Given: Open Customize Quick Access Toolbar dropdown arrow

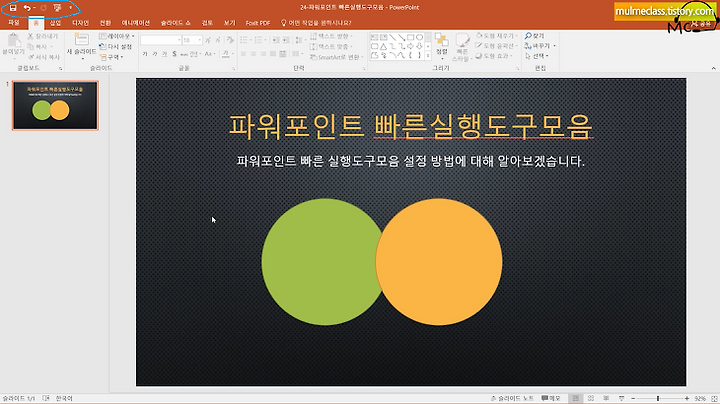Looking at the screenshot, I should (71, 8).
